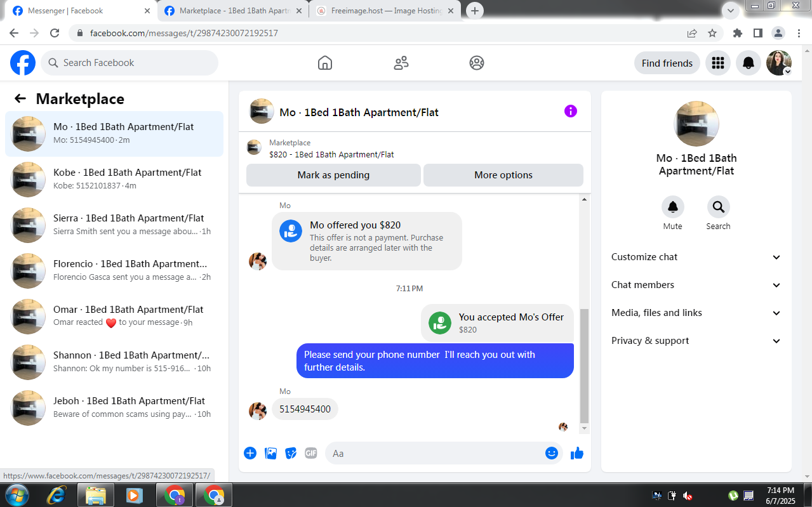Open the Home icon in top navigation
Viewport: 812px width, 507px height.
coord(325,63)
